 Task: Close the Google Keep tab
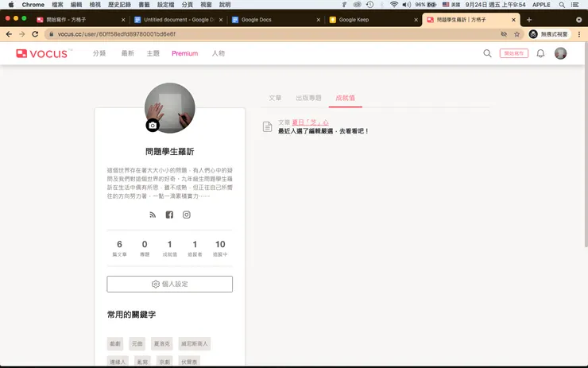coord(416,20)
